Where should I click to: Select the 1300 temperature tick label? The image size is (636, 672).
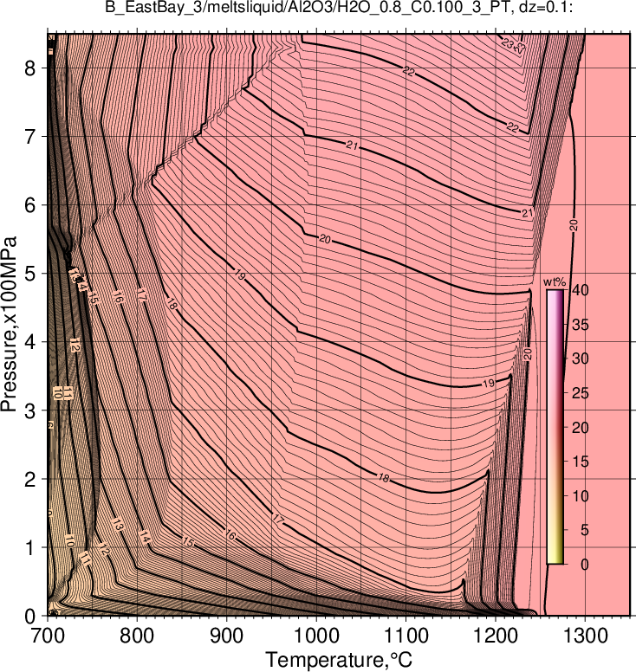coord(585,636)
